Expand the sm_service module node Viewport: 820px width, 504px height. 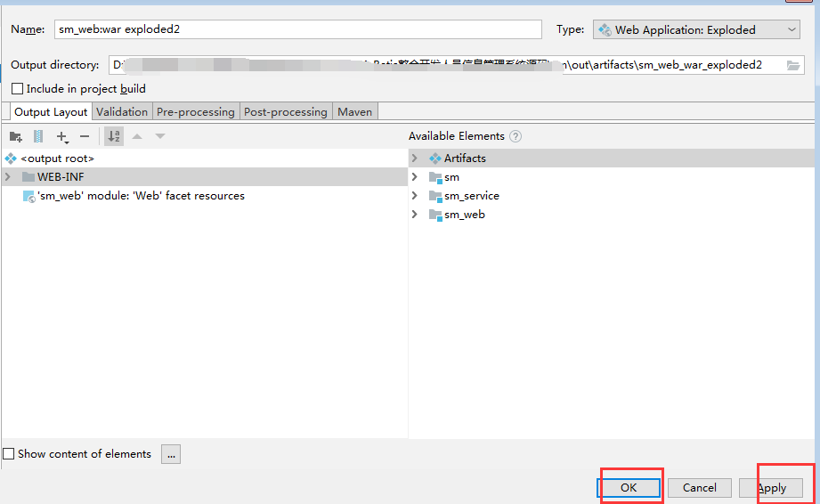click(x=415, y=196)
